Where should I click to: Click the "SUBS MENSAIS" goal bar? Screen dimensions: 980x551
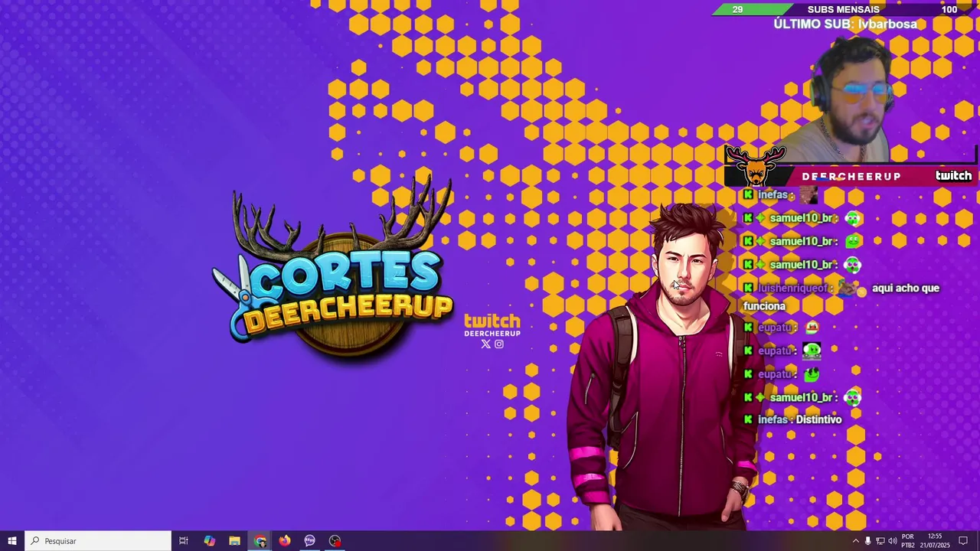click(x=843, y=9)
